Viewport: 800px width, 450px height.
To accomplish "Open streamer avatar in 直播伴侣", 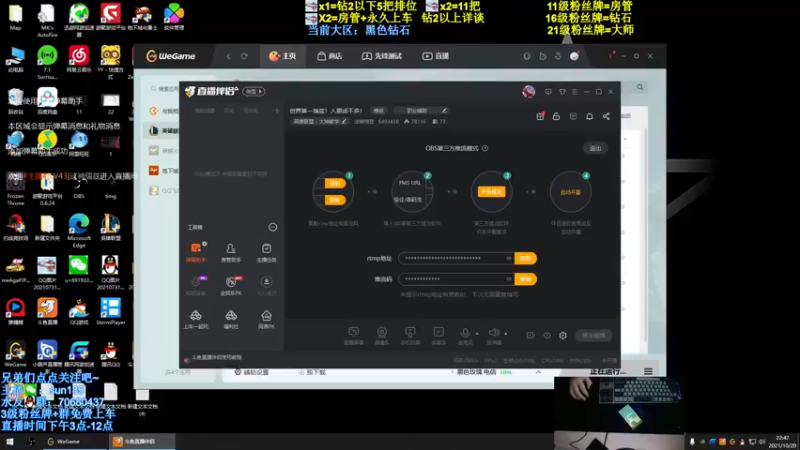I will [x=529, y=91].
